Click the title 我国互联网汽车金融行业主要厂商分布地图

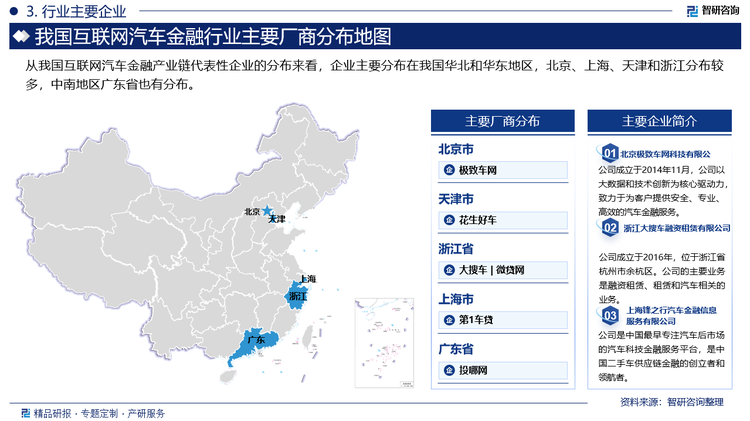coord(213,36)
